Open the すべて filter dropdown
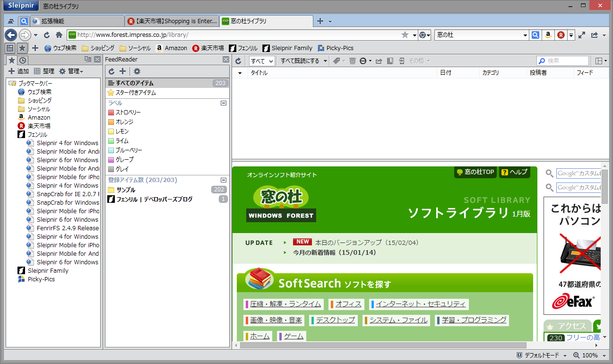The height and width of the screenshot is (364, 613). coord(262,61)
